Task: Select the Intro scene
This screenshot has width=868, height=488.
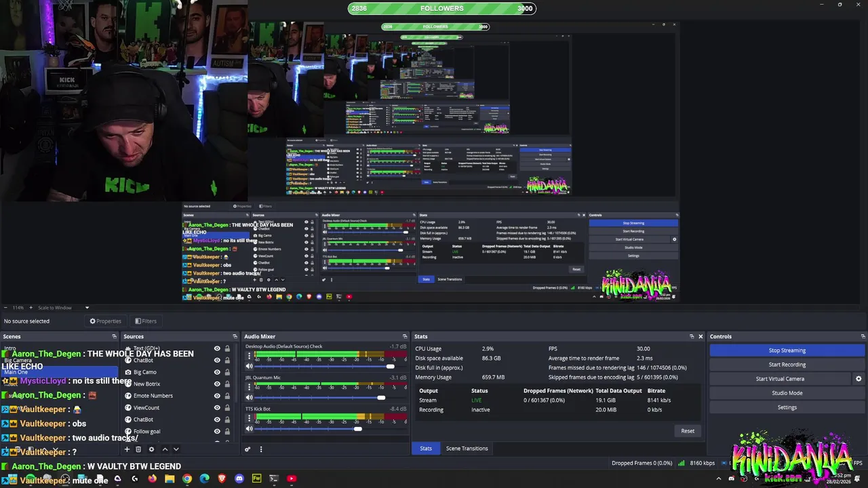Action: click(60, 348)
